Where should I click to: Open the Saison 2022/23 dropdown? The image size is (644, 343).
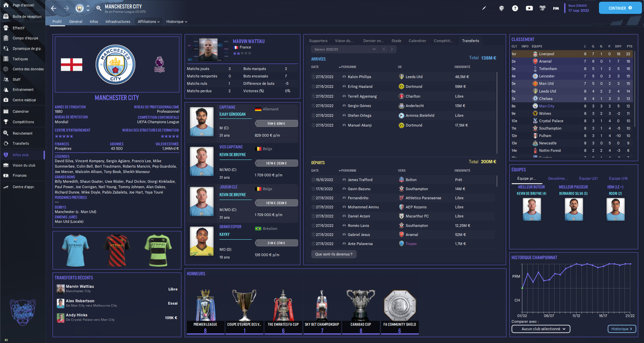click(345, 49)
